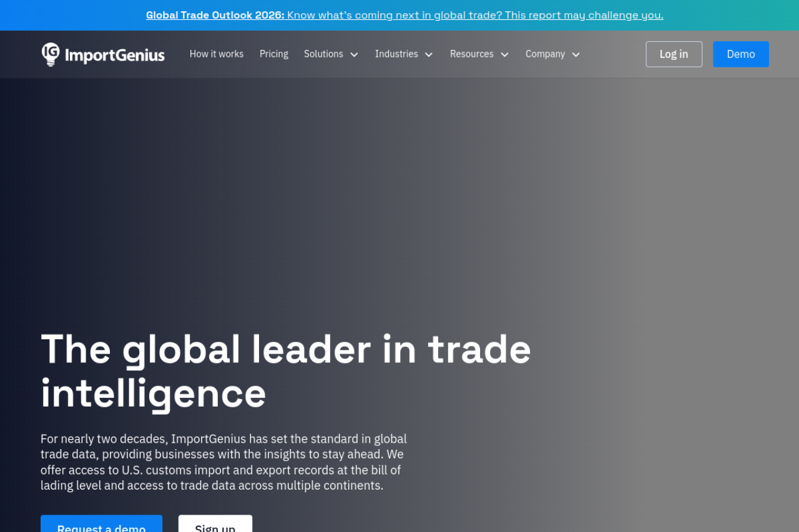The image size is (799, 532).
Task: Open the Solutions menu label
Action: pyautogui.click(x=323, y=54)
